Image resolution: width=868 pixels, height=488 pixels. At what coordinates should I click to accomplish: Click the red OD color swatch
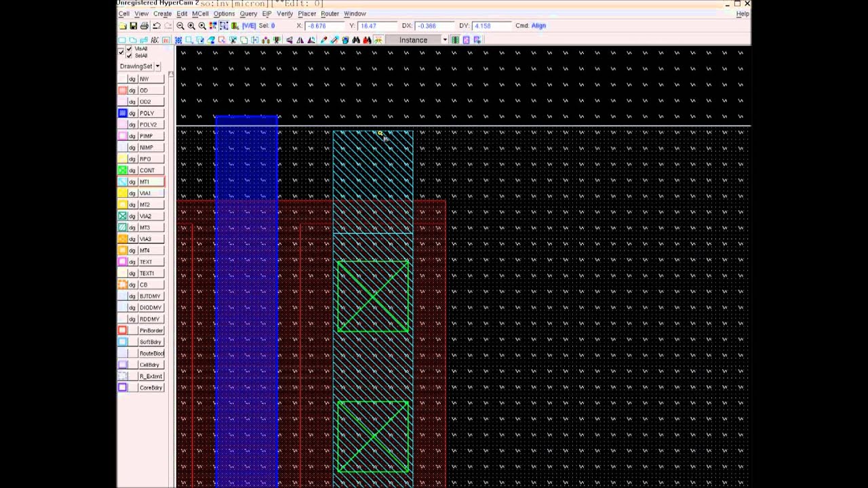tap(123, 90)
